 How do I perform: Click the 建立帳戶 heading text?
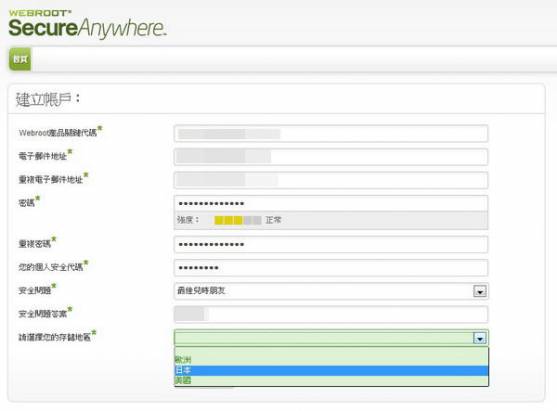pos(48,99)
